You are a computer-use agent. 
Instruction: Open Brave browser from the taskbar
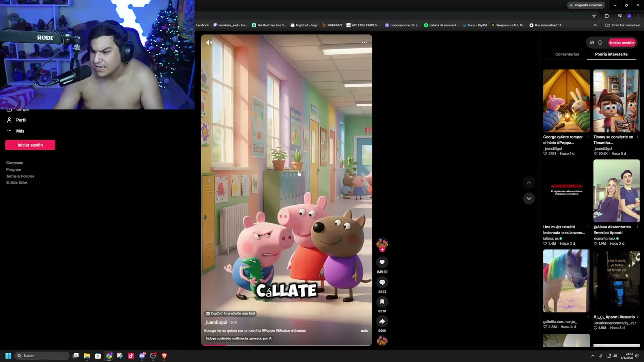pos(164,356)
